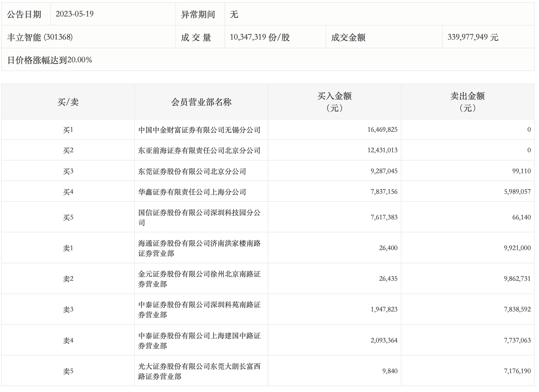
Task: Click the 买/卖 column header
Action: click(x=68, y=102)
